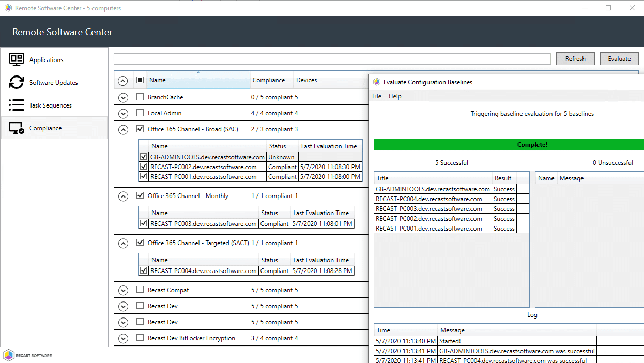Open the File menu
The height and width of the screenshot is (363, 644).
377,96
